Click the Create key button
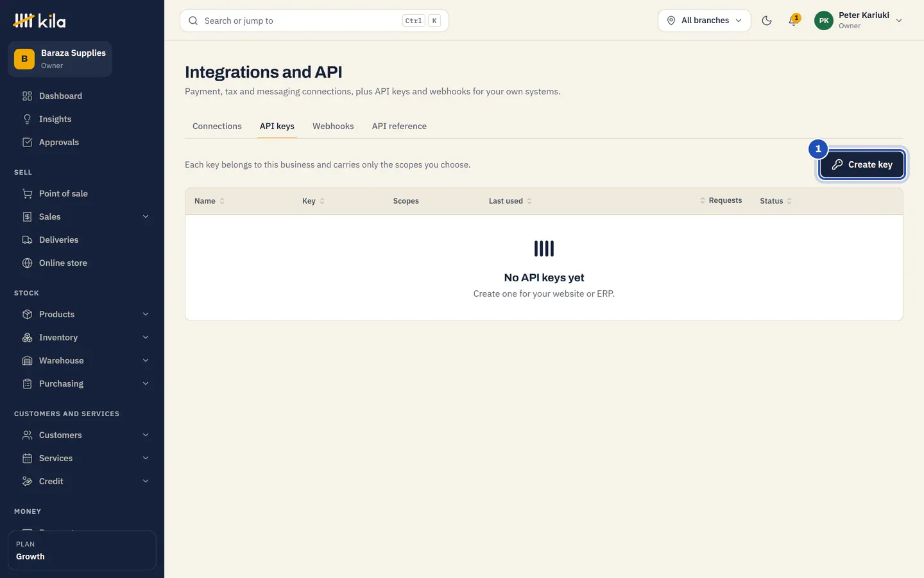This screenshot has width=924, height=578. [862, 164]
